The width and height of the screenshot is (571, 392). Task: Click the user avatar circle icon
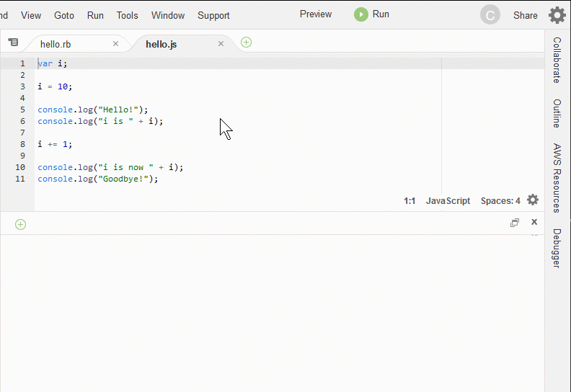(x=490, y=15)
